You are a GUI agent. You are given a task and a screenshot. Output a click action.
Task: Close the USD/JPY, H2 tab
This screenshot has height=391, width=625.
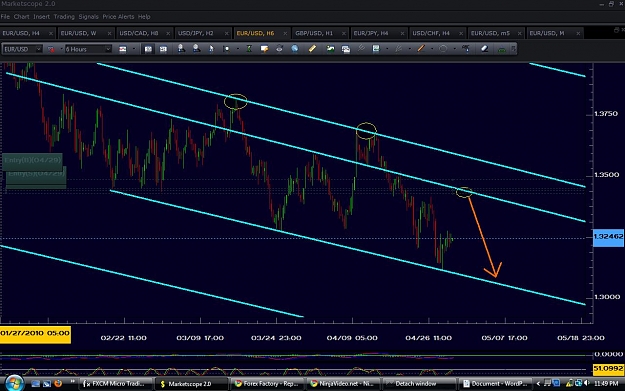[226, 33]
